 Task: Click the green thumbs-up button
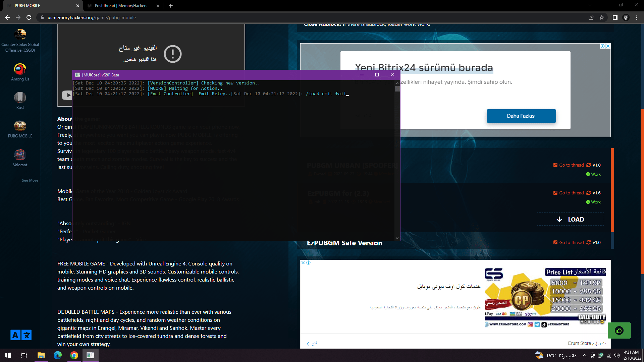pos(619,330)
